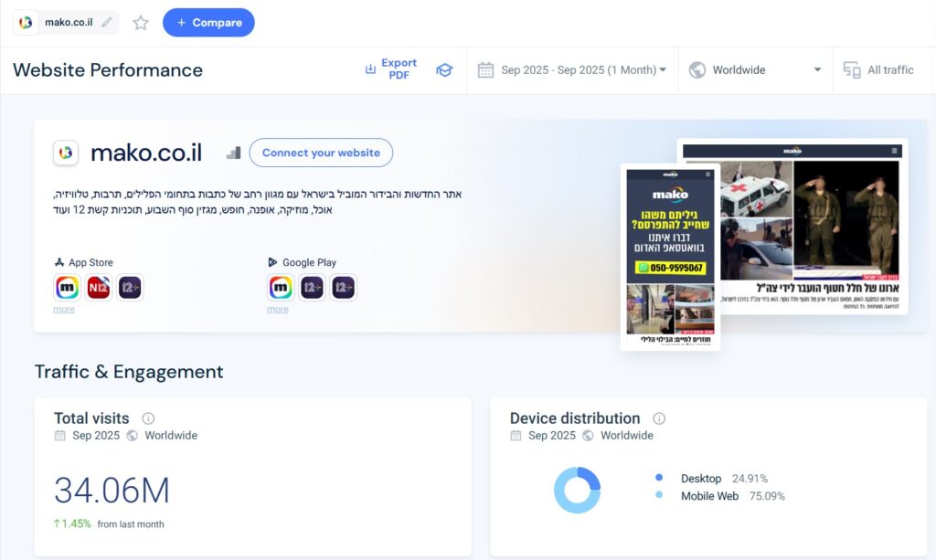Image resolution: width=936 pixels, height=560 pixels.
Task: Click Connect your website button
Action: 321,153
